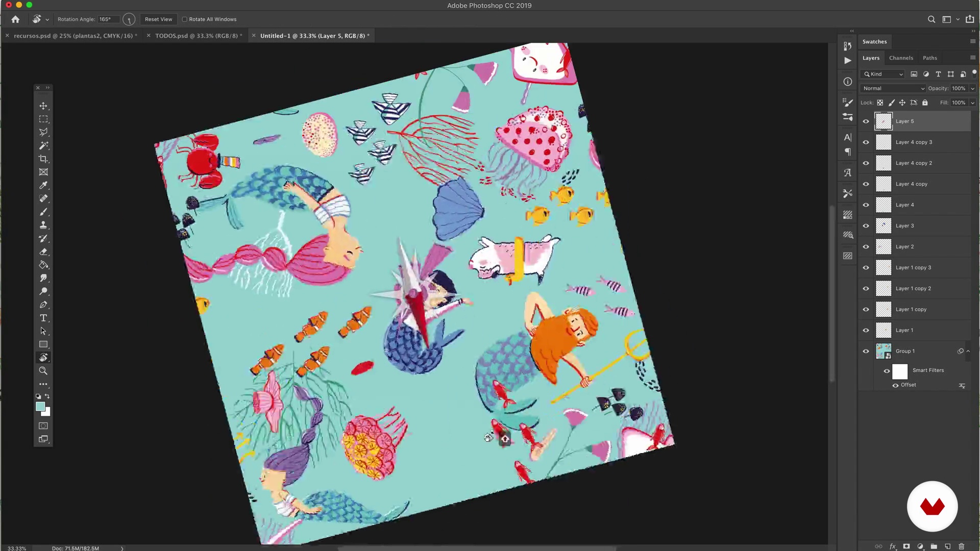
Task: Select the Rectangular Marquee tool
Action: click(43, 119)
